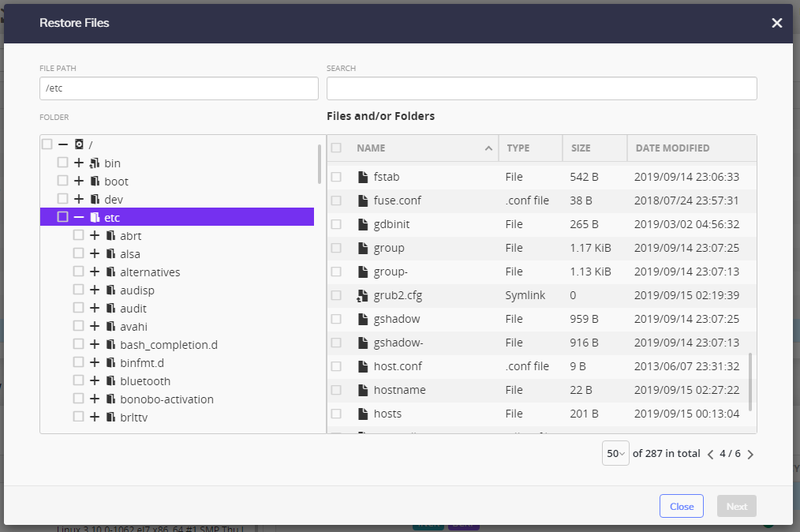This screenshot has width=800, height=532.
Task: Click the File Path input field
Action: (179, 88)
